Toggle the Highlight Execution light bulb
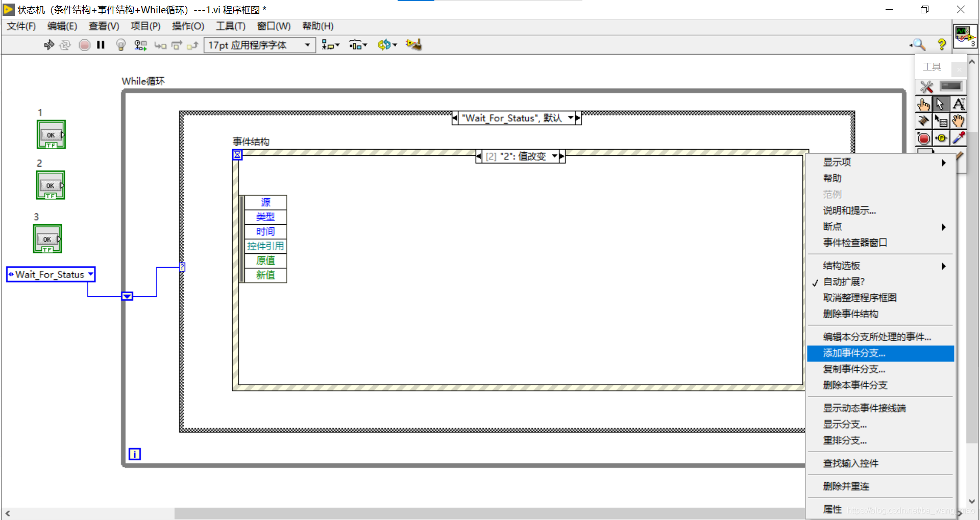This screenshot has width=980, height=520. click(x=121, y=45)
